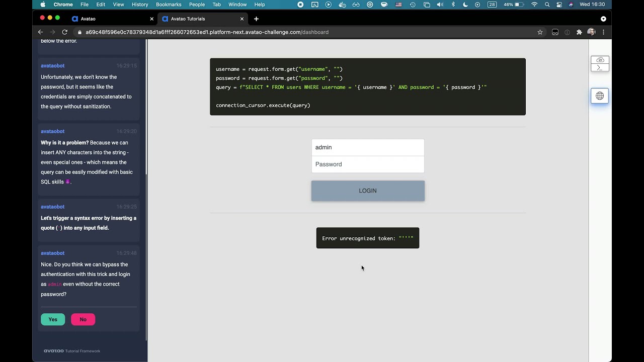
Task: Open a new browser tab
Action: 256,19
